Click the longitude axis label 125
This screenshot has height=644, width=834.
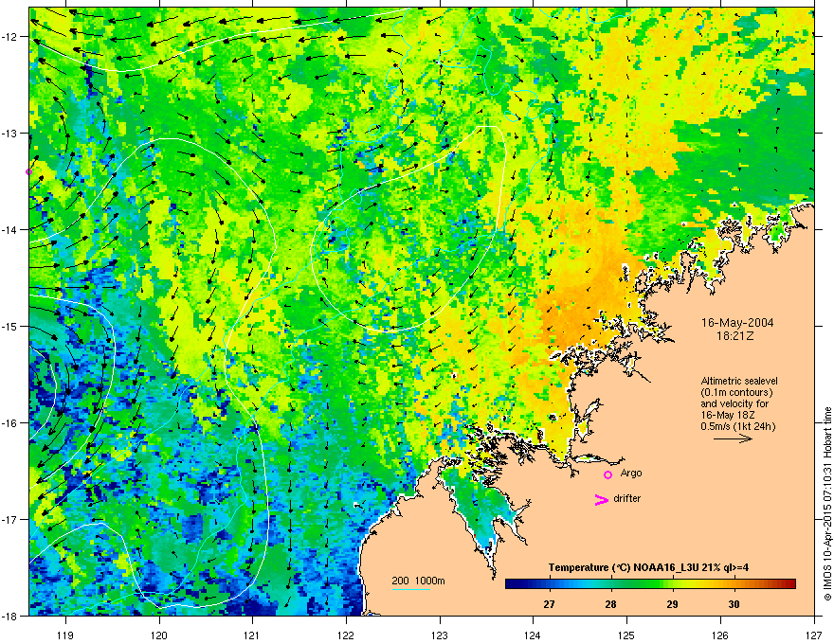(x=626, y=635)
